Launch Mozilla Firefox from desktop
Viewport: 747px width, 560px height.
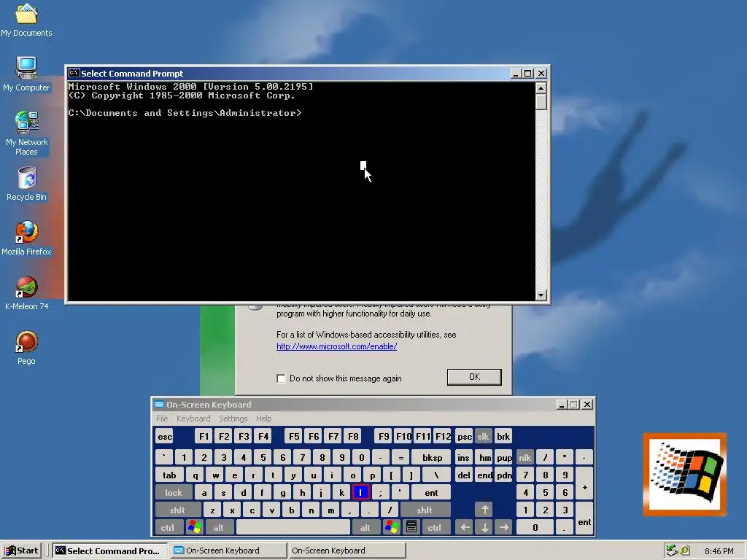click(x=26, y=238)
